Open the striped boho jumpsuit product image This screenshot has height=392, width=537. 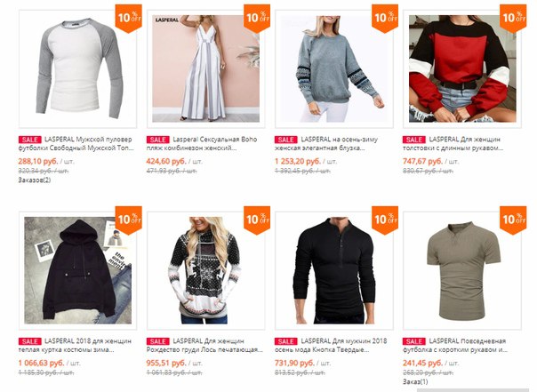[x=206, y=68]
